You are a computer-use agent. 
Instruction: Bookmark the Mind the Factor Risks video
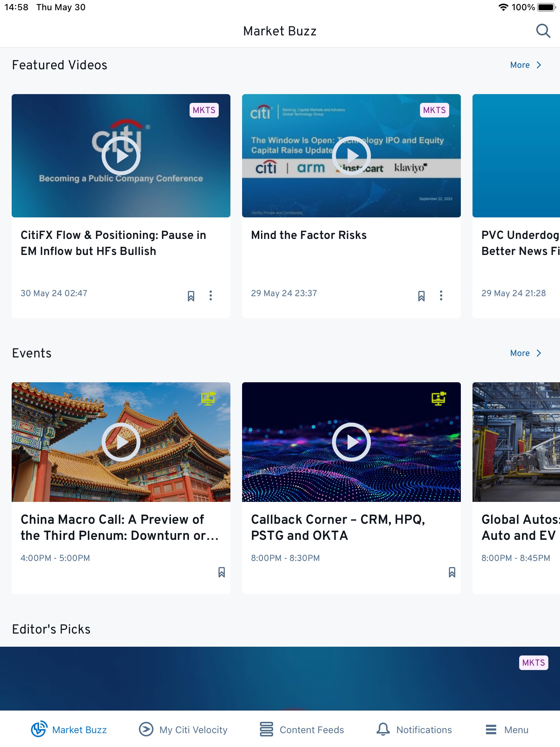[x=421, y=296]
